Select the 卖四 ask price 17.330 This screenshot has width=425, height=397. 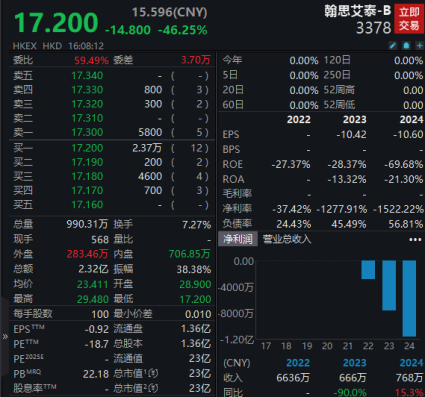tap(87, 90)
